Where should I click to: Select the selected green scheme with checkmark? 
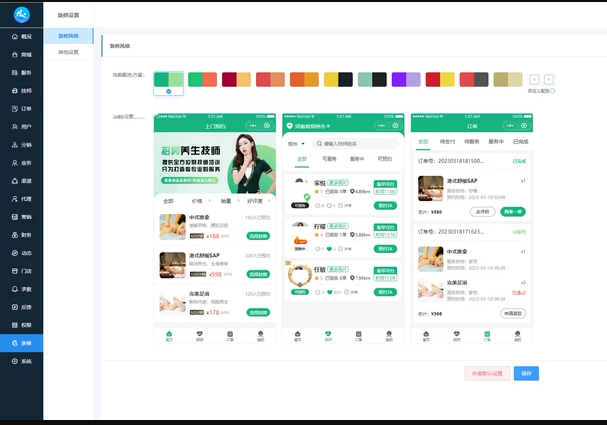pos(168,83)
